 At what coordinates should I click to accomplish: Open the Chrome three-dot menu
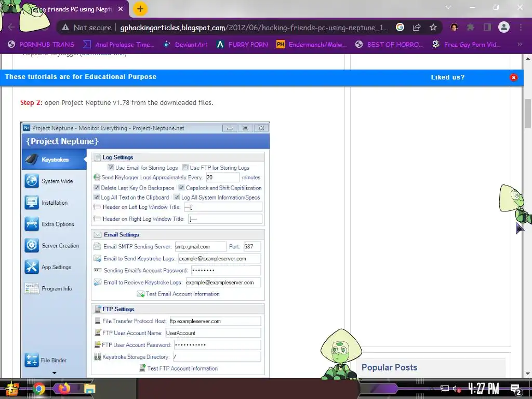[521, 27]
